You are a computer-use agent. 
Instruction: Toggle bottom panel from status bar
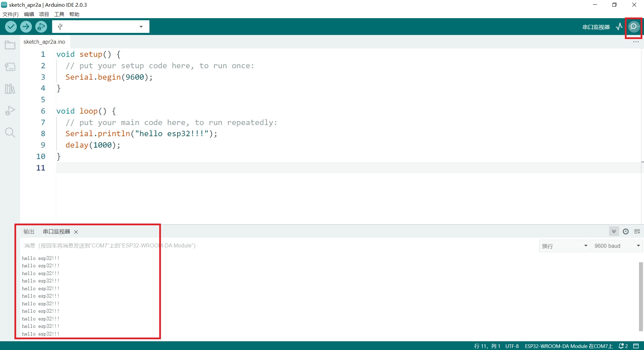click(636, 346)
